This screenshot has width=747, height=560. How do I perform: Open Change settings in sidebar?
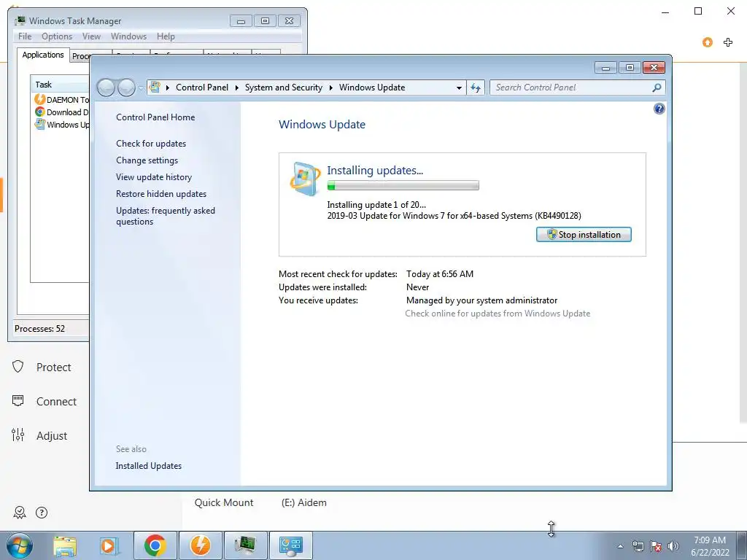point(147,160)
